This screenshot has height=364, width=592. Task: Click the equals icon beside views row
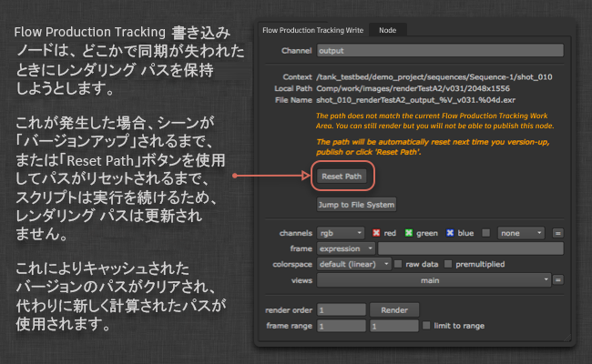pos(557,280)
